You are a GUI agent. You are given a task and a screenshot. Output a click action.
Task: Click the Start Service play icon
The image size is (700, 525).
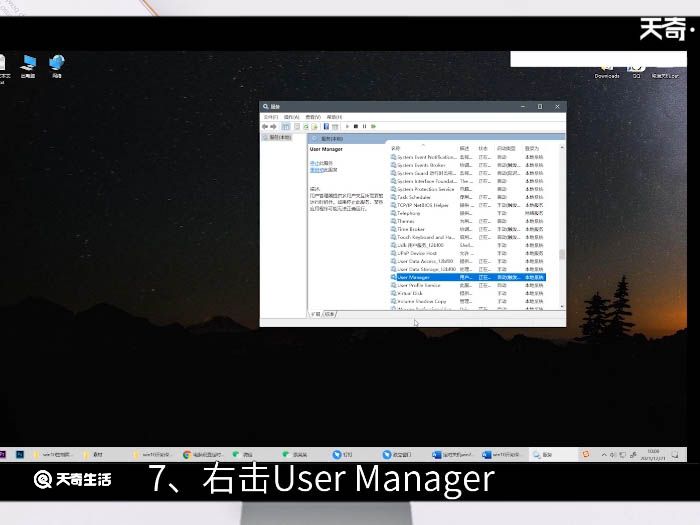click(x=347, y=127)
